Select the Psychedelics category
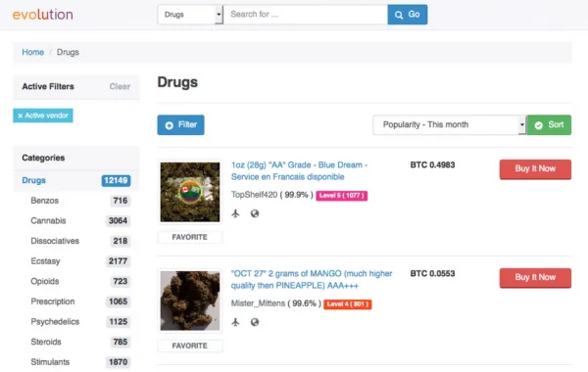588x372 pixels. pos(55,322)
